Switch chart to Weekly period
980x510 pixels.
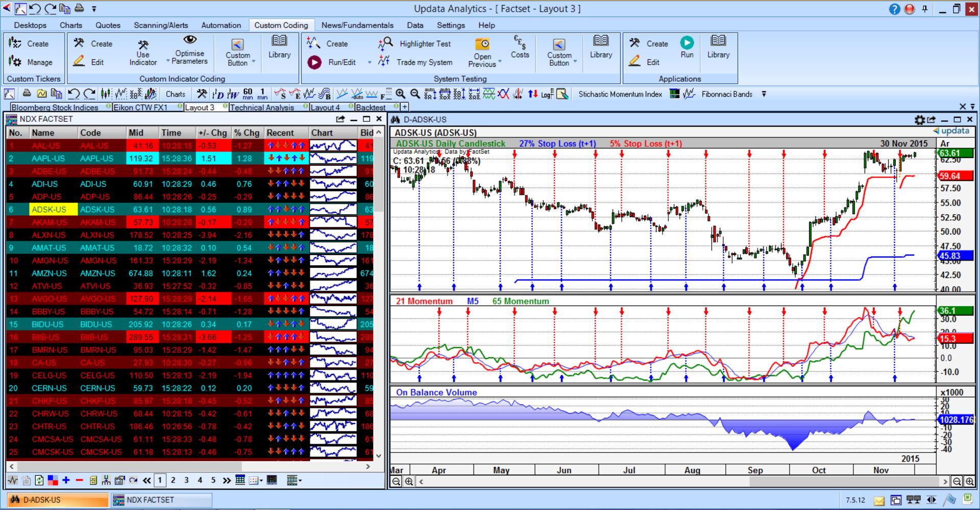click(233, 94)
